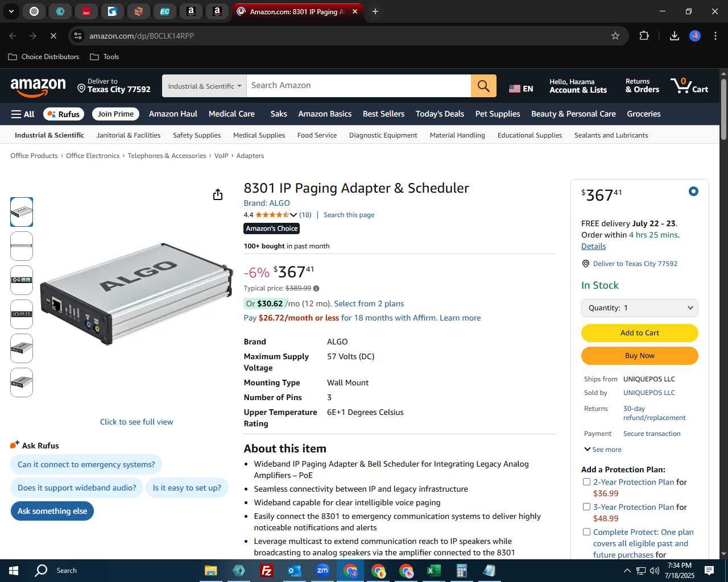Screen dimensions: 728x582
Task: Close the Amazon 8301 IP Paging tab
Action: 355,11
